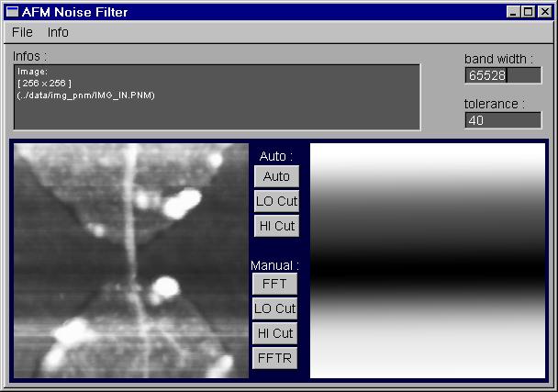This screenshot has height=392, width=558.
Task: Apply HI Cut under Auto section
Action: point(276,226)
